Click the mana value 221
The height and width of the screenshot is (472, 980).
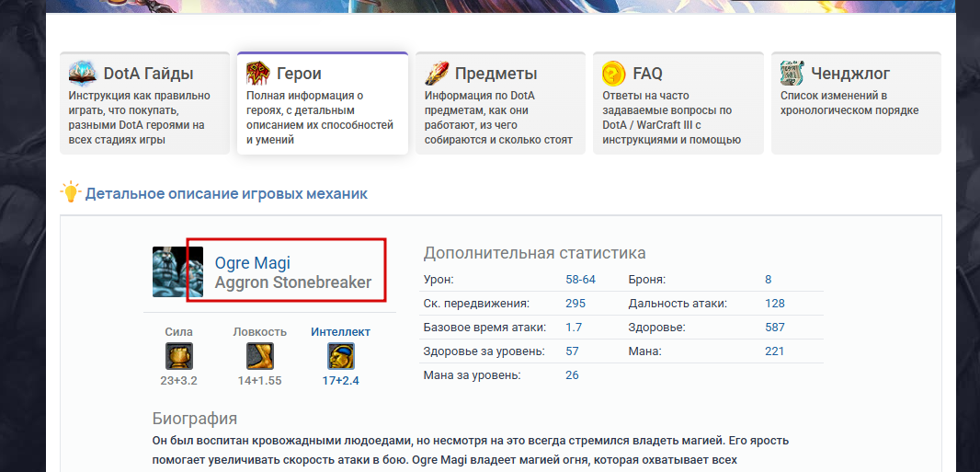click(774, 351)
